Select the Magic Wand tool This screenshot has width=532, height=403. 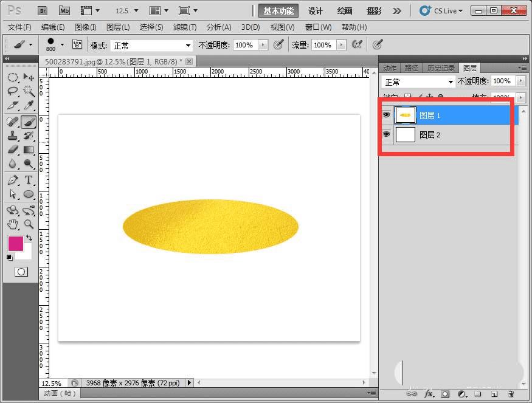29,91
